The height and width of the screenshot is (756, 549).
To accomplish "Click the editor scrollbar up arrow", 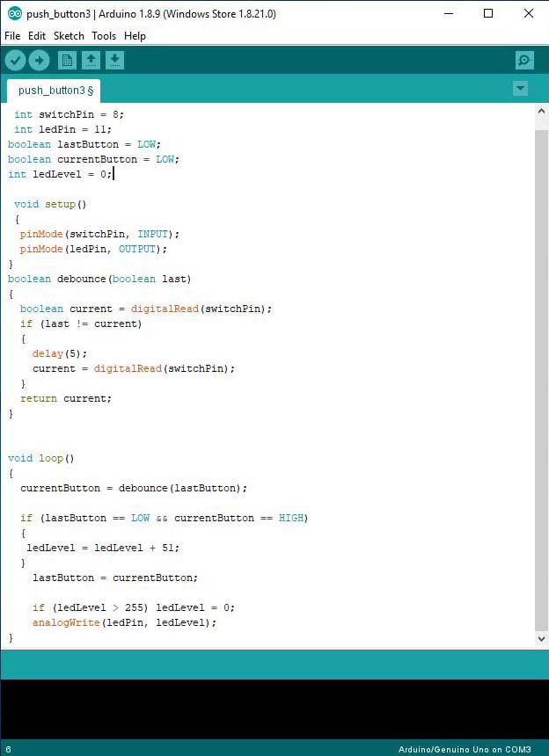I will tap(541, 112).
